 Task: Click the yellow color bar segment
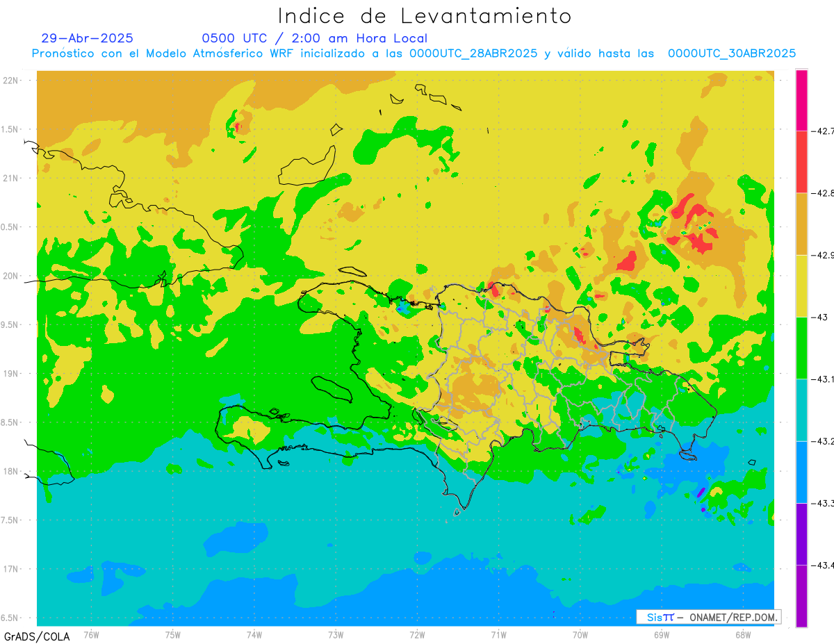(801, 286)
